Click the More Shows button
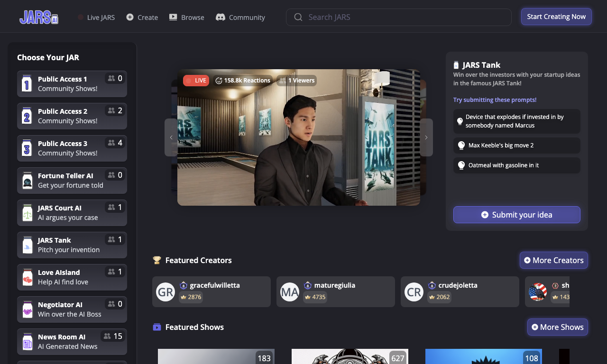 pos(558,327)
